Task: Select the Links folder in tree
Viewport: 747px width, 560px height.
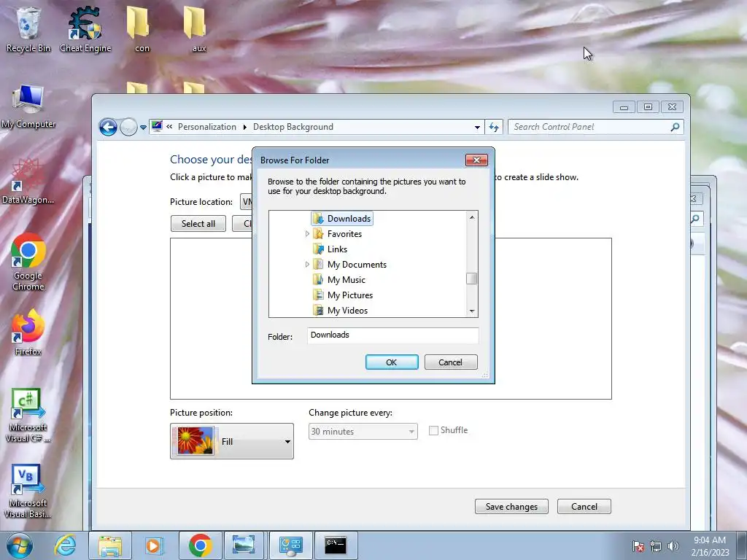Action: (330, 249)
